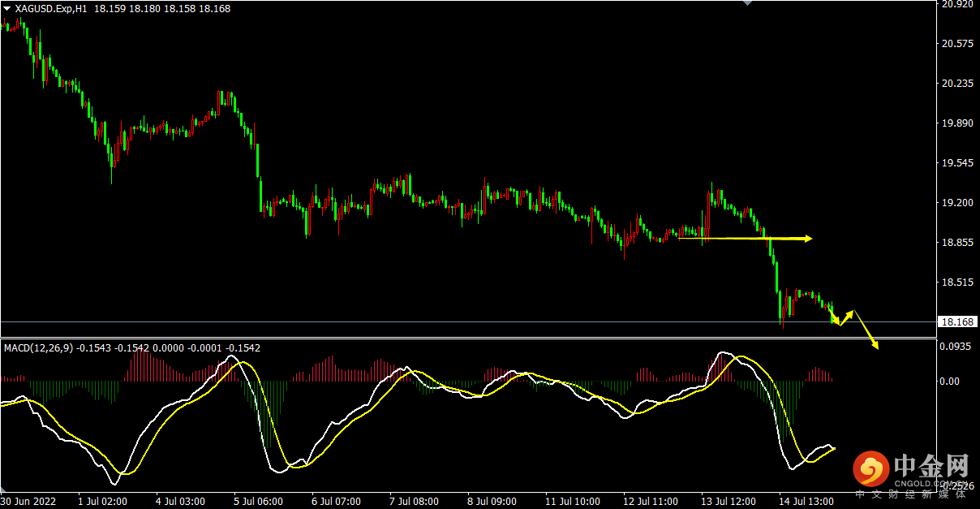Click the 7 Jul 08:00 time axis label
Screen dimensions: 980x509
click(x=414, y=502)
